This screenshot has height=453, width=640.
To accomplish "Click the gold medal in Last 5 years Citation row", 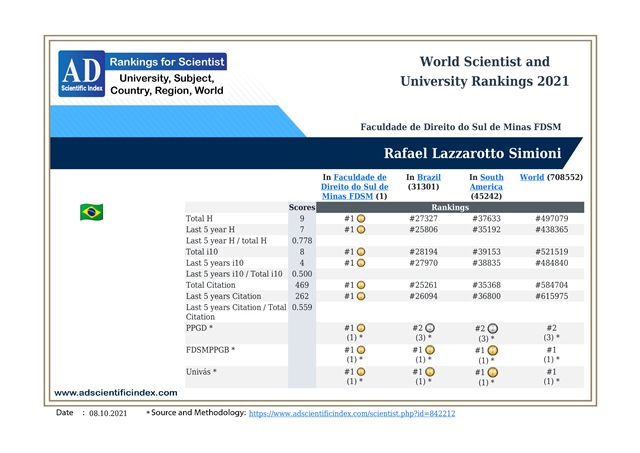I will coord(361,296).
